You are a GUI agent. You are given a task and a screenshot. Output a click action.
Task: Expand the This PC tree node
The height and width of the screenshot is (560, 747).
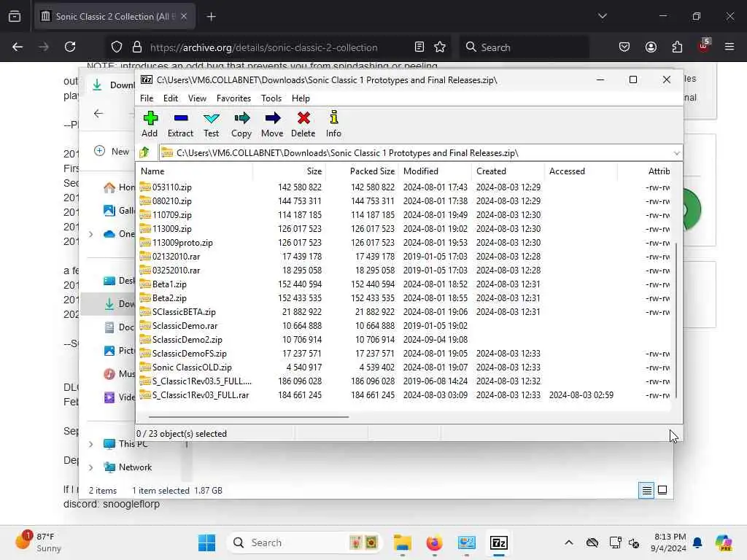click(x=90, y=444)
